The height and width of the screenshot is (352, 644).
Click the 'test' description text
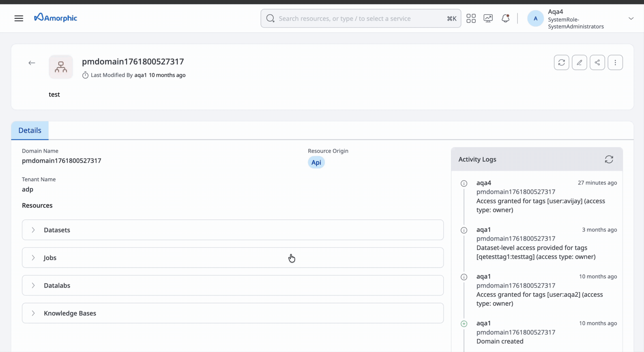click(54, 94)
